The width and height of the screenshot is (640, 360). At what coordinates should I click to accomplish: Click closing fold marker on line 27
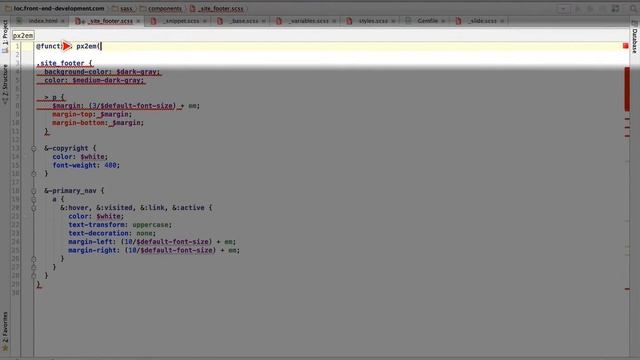coord(34,267)
